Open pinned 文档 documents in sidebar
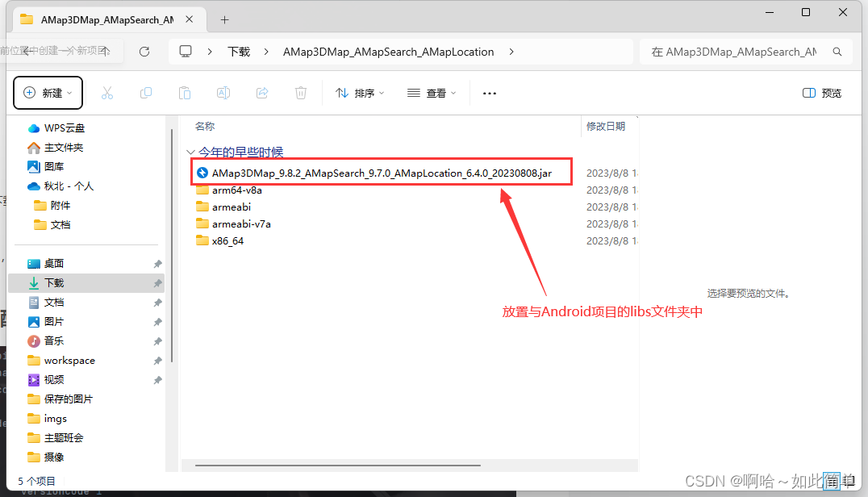Image resolution: width=868 pixels, height=497 pixels. (54, 303)
